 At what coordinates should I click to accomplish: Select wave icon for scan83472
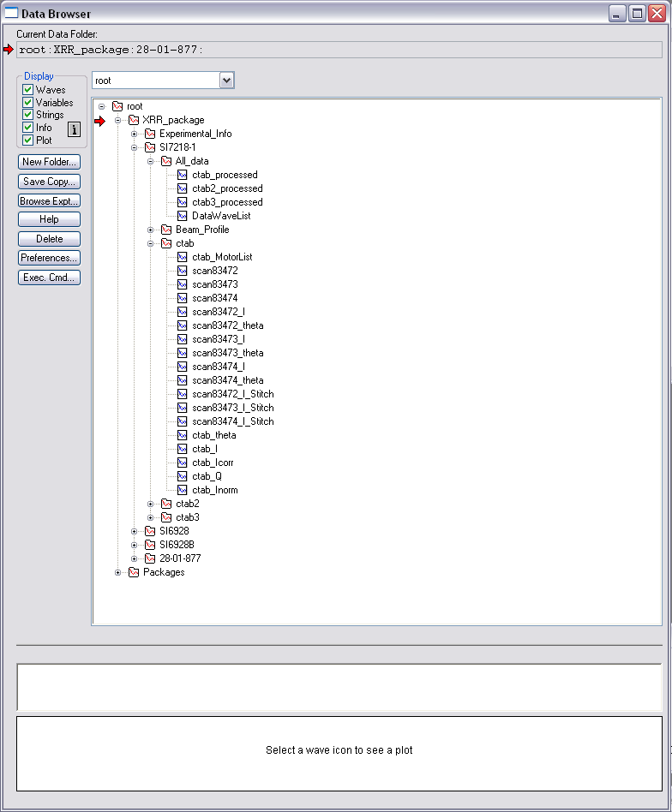click(183, 271)
